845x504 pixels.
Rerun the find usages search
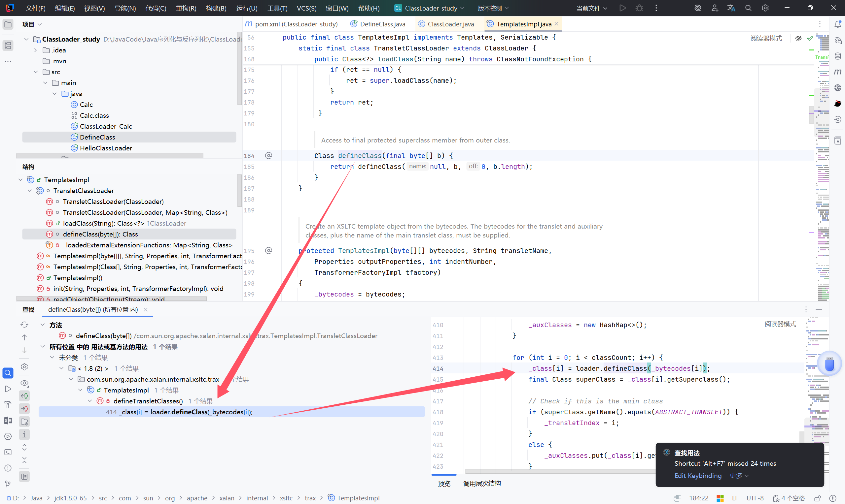24,325
